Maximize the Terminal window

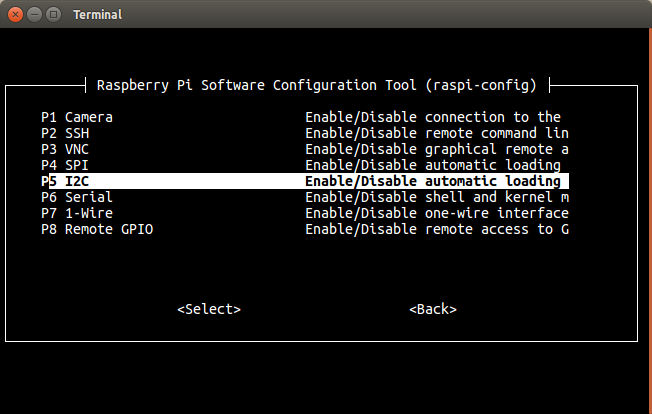tap(54, 15)
